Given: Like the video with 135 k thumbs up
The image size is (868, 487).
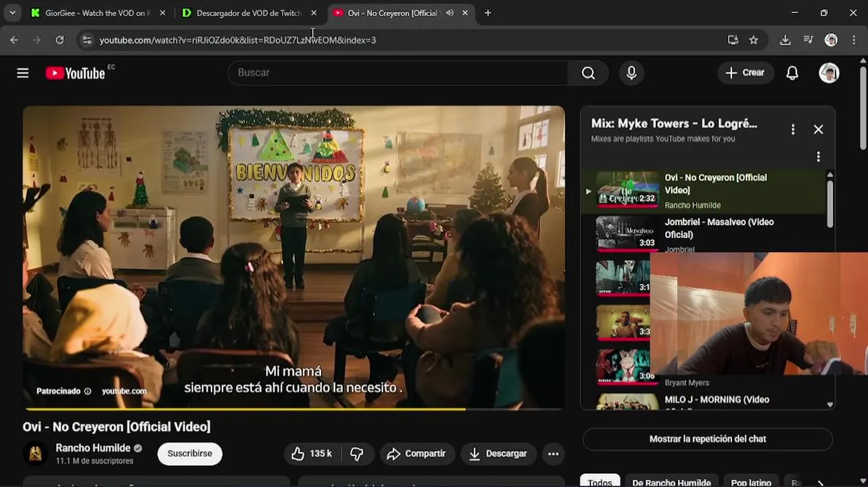Looking at the screenshot, I should (312, 454).
